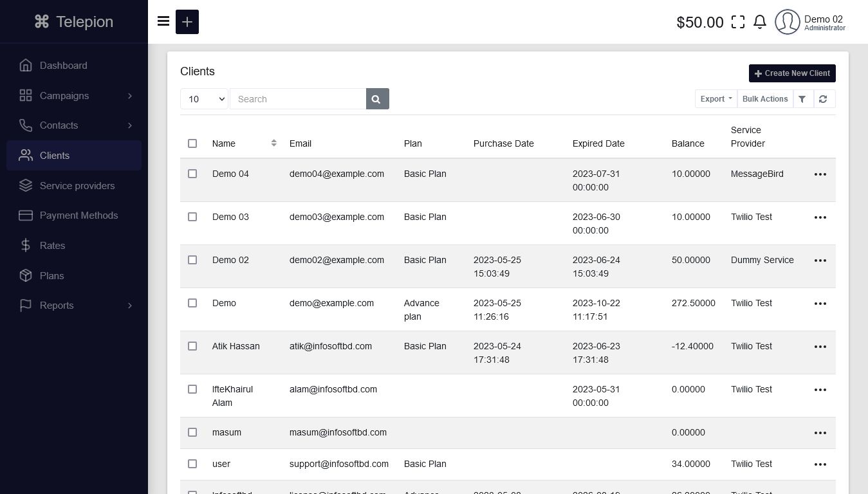
Task: Go to Service providers in sidebar
Action: click(77, 186)
